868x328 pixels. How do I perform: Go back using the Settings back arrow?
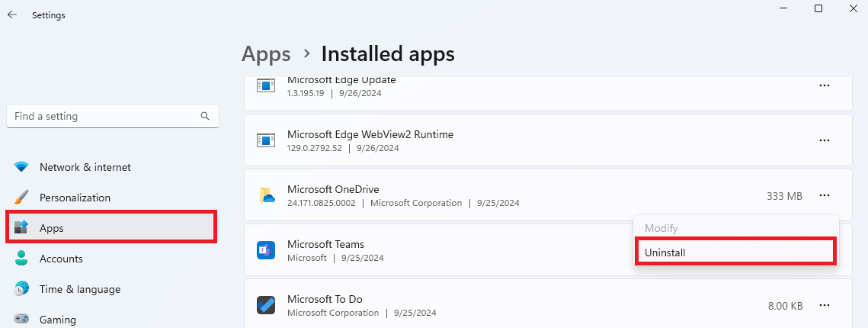(x=12, y=15)
